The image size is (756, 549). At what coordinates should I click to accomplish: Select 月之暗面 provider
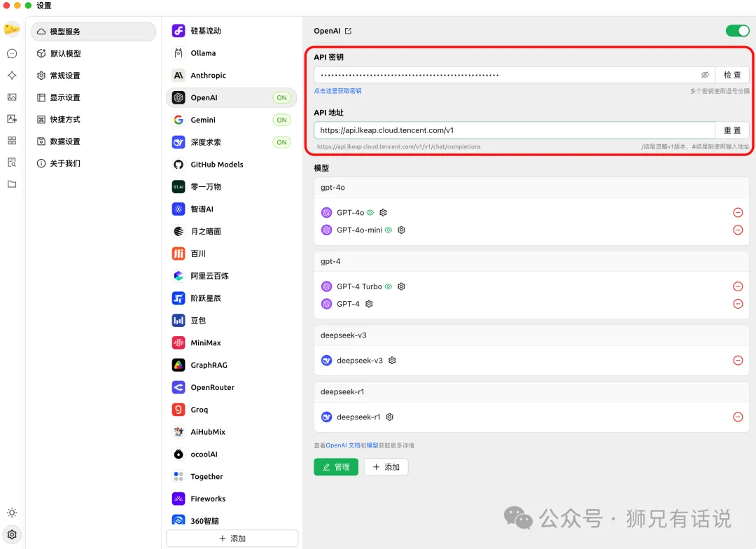pos(232,231)
